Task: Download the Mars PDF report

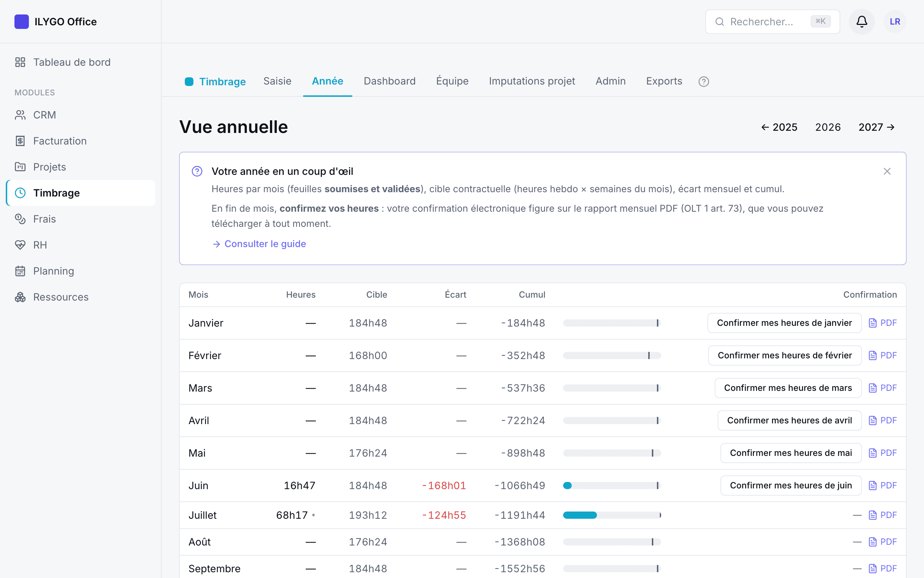Action: (882, 388)
